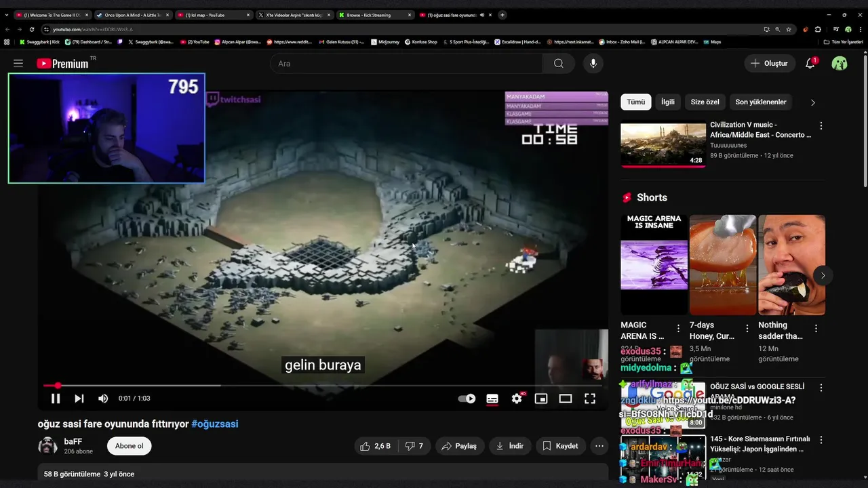Open options for 7-days Honey short
The image size is (868, 488).
point(747,328)
